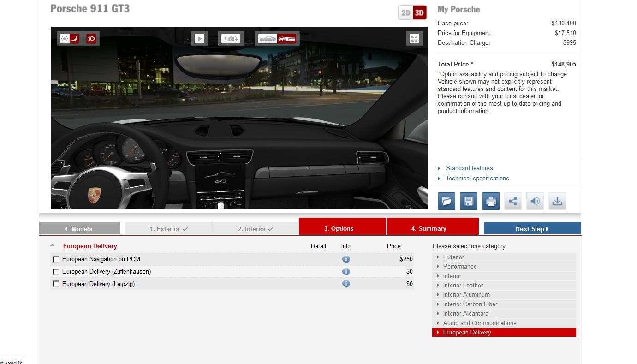
Task: Collapse the European Delivery section header arrow
Action: pos(52,245)
